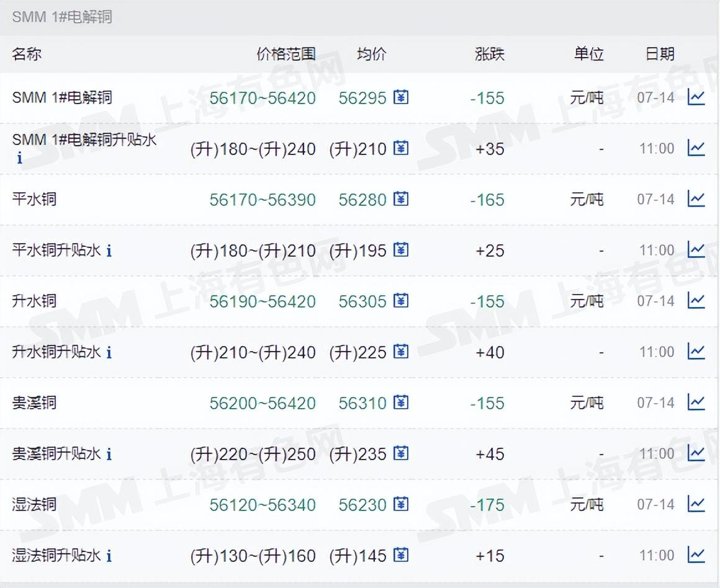Show trend chart for 升水铜升贴水
The width and height of the screenshot is (720, 588).
click(x=696, y=352)
